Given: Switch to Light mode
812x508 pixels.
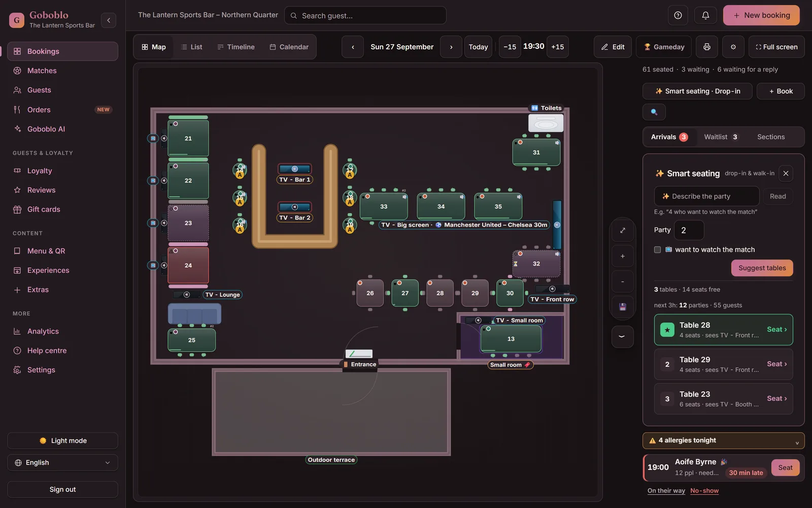Looking at the screenshot, I should (62, 440).
